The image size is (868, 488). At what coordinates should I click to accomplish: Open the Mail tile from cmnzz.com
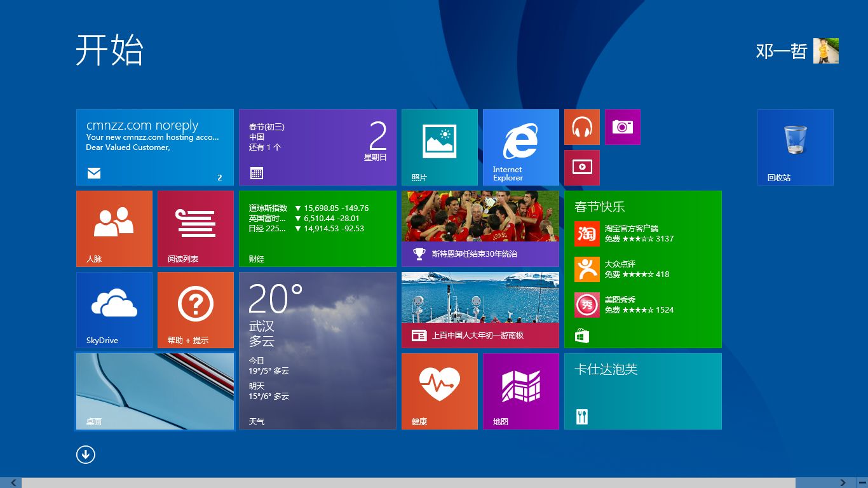pos(155,147)
